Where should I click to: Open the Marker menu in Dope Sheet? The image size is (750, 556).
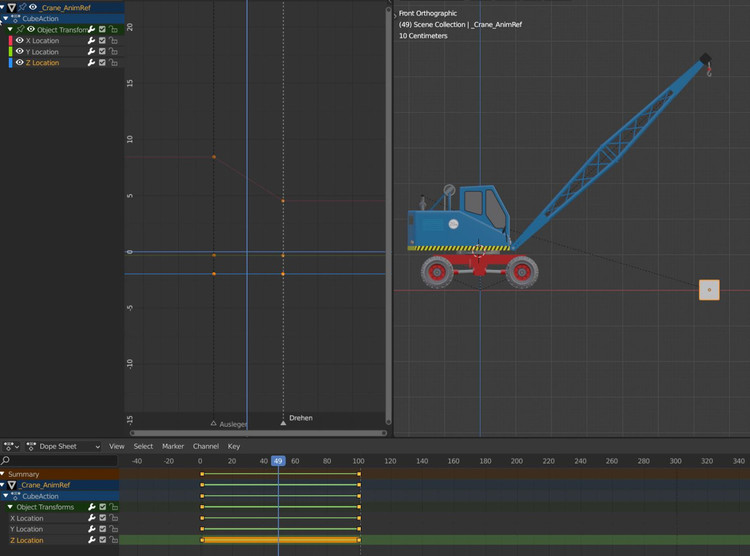coord(173,446)
